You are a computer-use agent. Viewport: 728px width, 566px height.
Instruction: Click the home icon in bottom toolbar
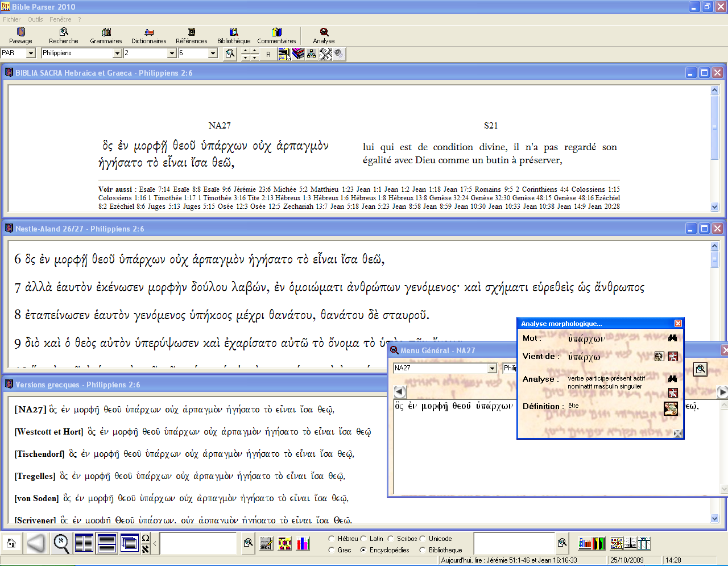pyautogui.click(x=11, y=543)
